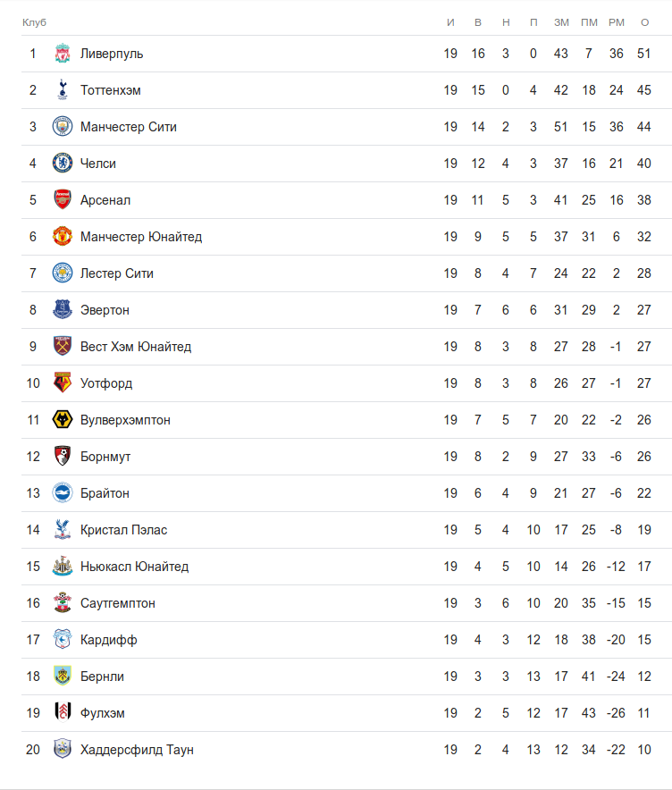Open the Вест Хэм Юнайтед team link
This screenshot has height=790, width=672.
click(x=135, y=347)
